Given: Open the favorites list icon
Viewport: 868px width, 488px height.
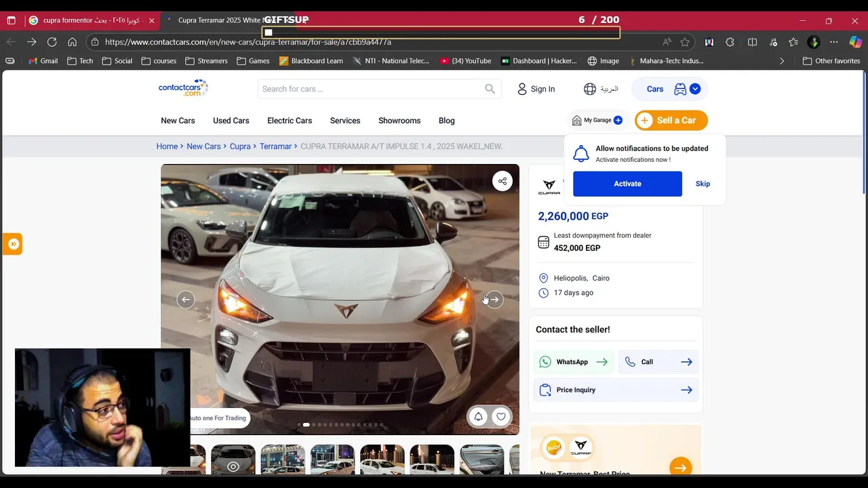Looking at the screenshot, I should pyautogui.click(x=793, y=42).
